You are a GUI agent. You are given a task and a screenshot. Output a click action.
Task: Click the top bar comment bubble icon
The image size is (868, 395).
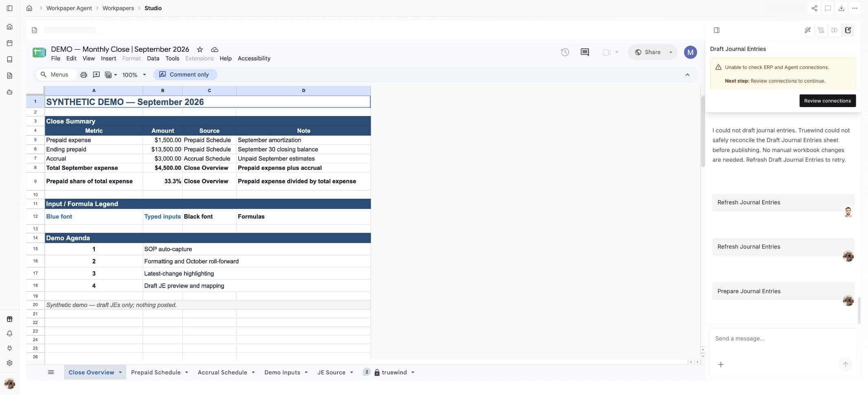(x=828, y=8)
